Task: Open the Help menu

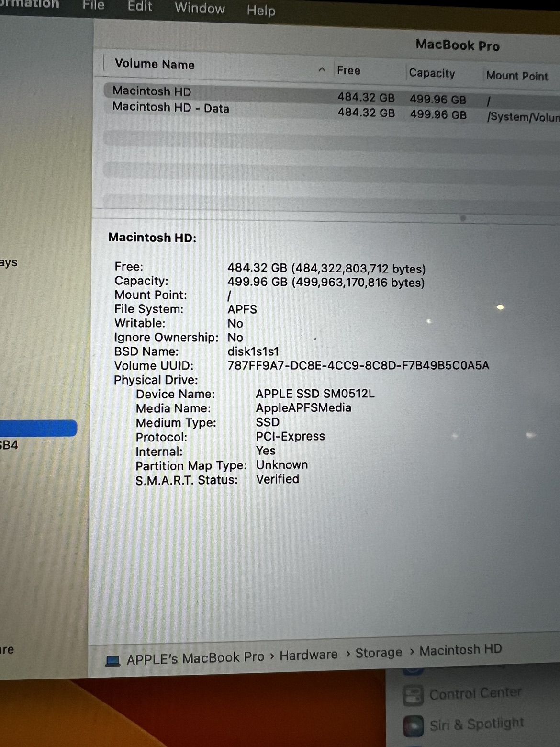Action: coord(261,11)
